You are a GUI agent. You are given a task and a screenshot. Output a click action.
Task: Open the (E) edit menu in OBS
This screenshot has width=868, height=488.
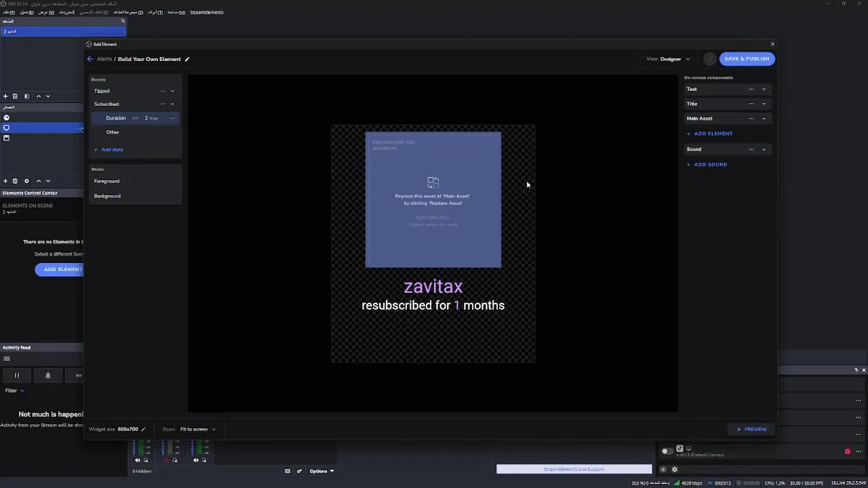26,12
